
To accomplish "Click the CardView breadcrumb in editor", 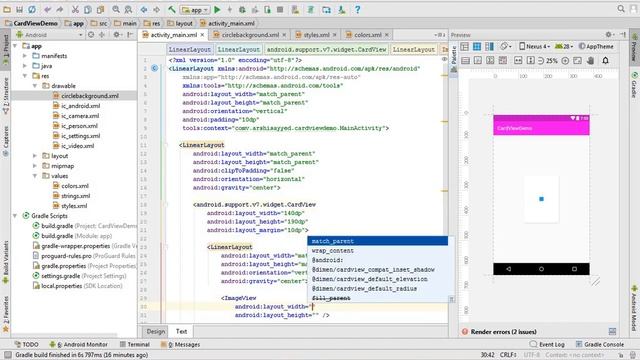I will click(x=326, y=49).
